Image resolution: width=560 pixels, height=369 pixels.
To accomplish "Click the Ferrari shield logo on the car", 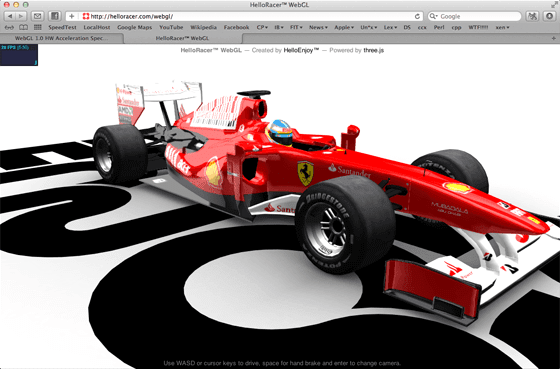I will click(x=305, y=173).
